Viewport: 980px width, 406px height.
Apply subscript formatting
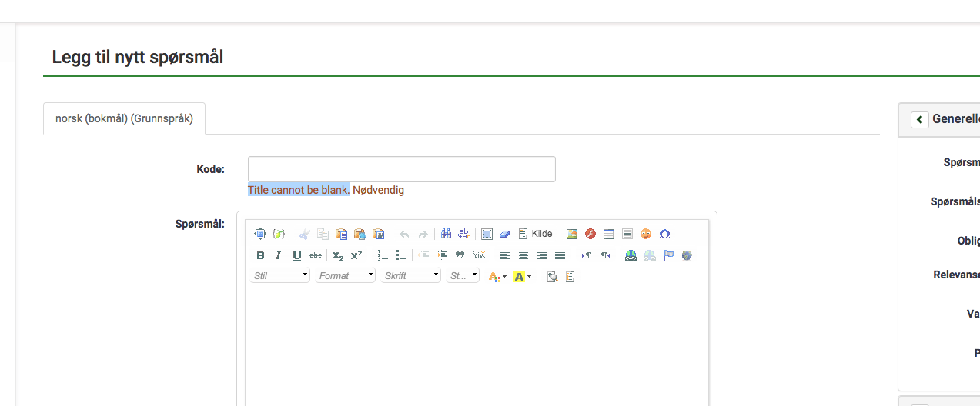(338, 255)
